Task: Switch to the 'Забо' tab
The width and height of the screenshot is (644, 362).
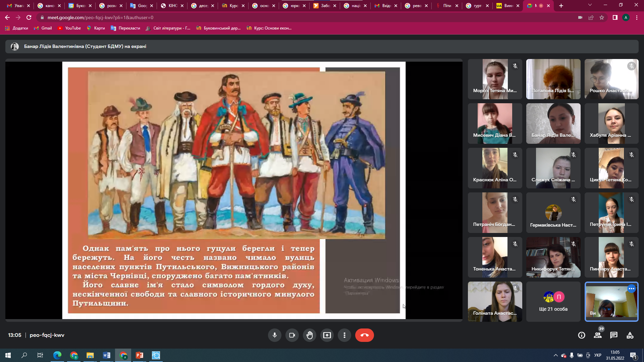Action: point(325,6)
